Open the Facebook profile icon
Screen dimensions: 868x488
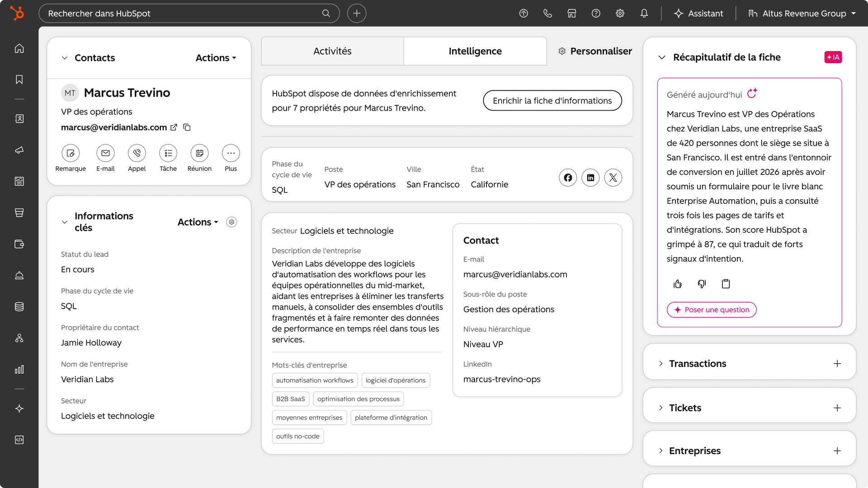[568, 178]
